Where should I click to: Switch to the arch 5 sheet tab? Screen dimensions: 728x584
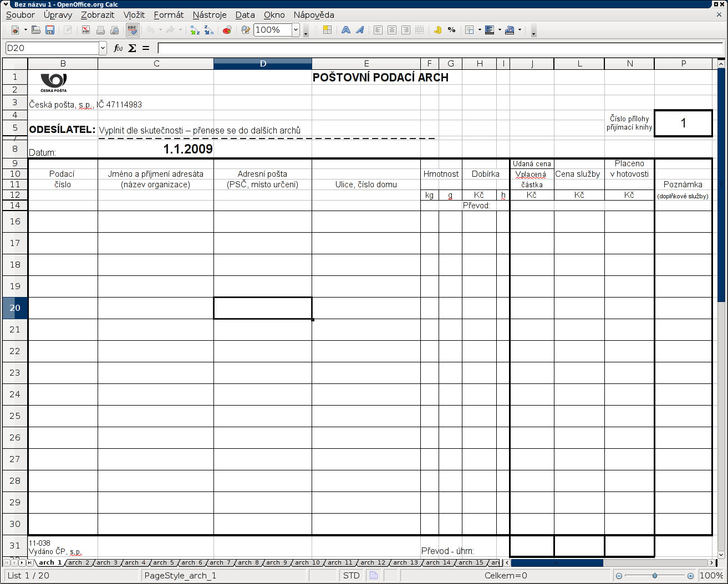coord(164,562)
